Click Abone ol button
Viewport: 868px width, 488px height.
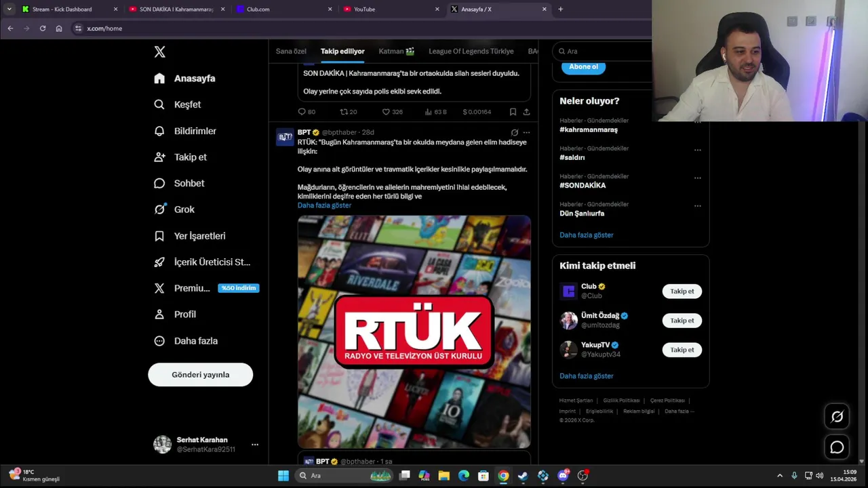coord(583,67)
